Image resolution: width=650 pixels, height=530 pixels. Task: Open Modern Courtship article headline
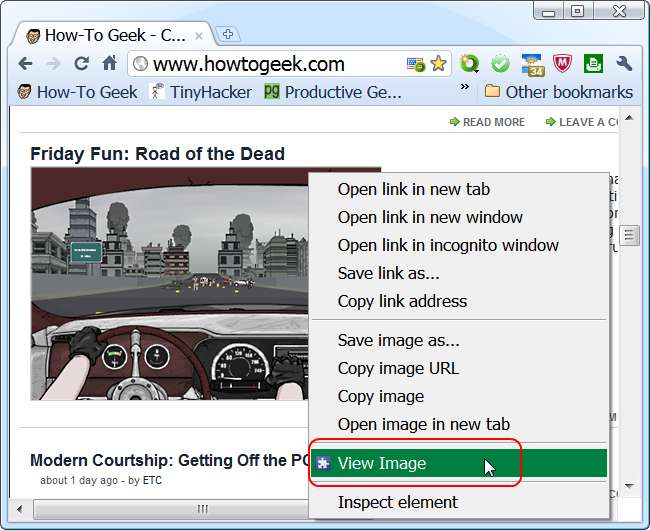point(170,460)
